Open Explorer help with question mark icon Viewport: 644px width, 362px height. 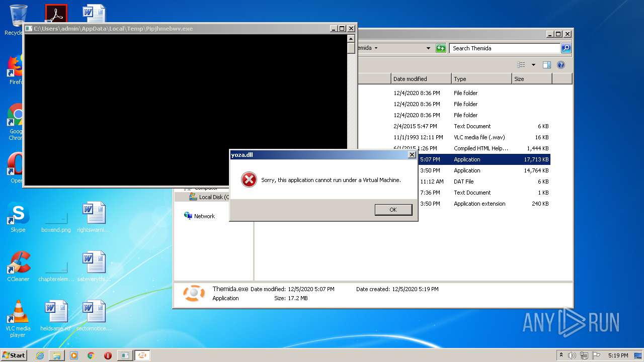[x=561, y=65]
